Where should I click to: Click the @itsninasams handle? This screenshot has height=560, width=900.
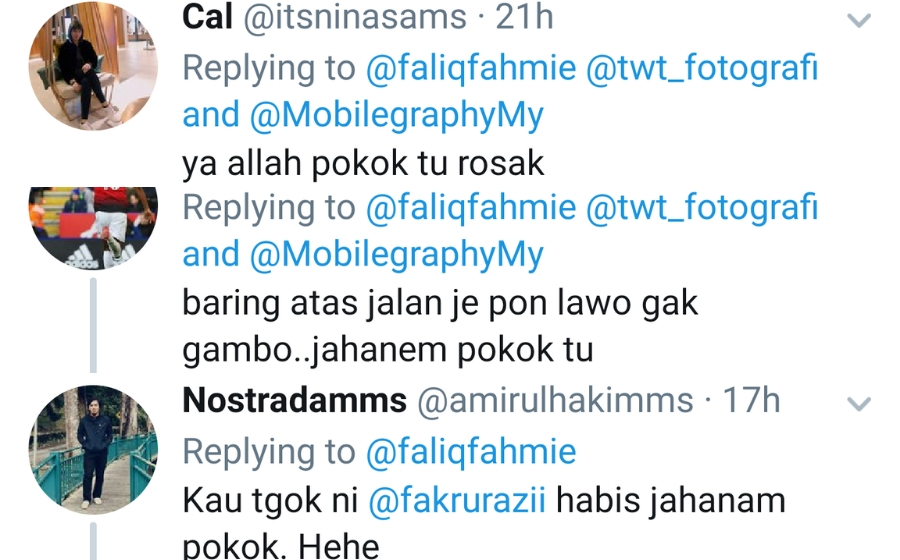pos(355,18)
